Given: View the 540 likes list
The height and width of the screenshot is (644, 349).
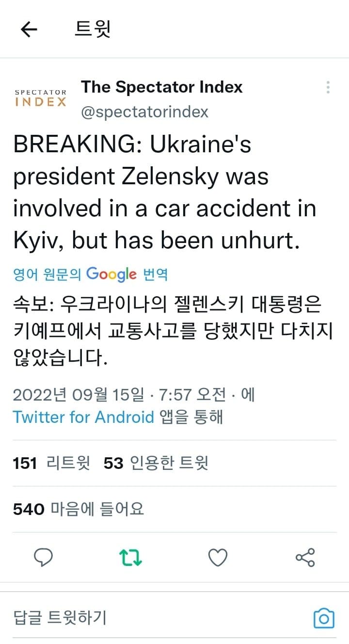Looking at the screenshot, I should tap(79, 509).
